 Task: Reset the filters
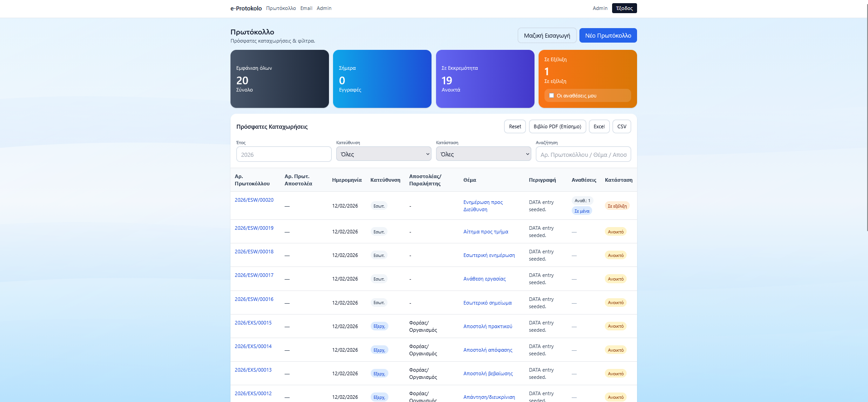click(515, 126)
